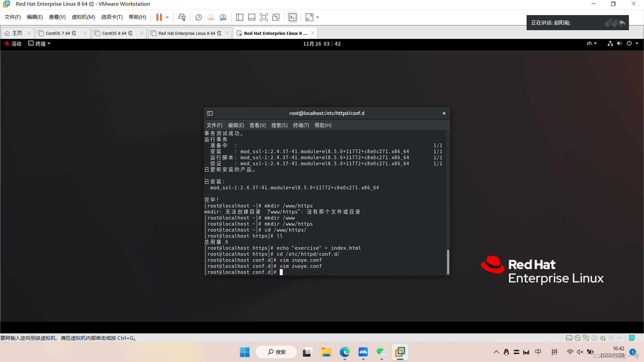This screenshot has width=644, height=362.
Task: Expand power options dropdown arrow
Action: click(167, 17)
